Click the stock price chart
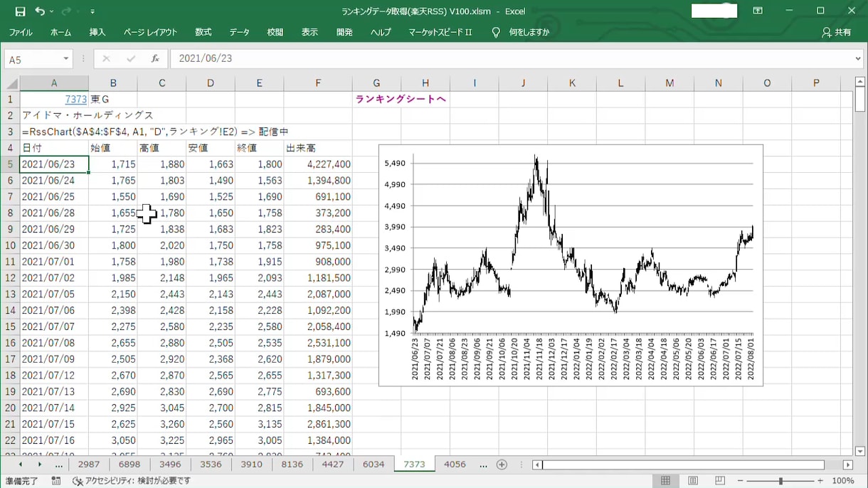Screen dimensions: 868x488 [571, 265]
